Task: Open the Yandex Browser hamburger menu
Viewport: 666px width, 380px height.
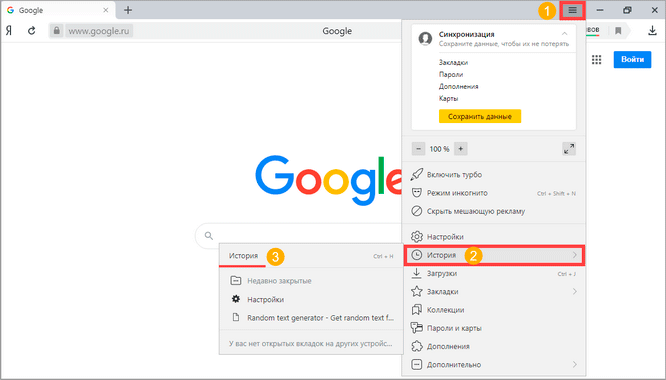Action: [x=572, y=10]
